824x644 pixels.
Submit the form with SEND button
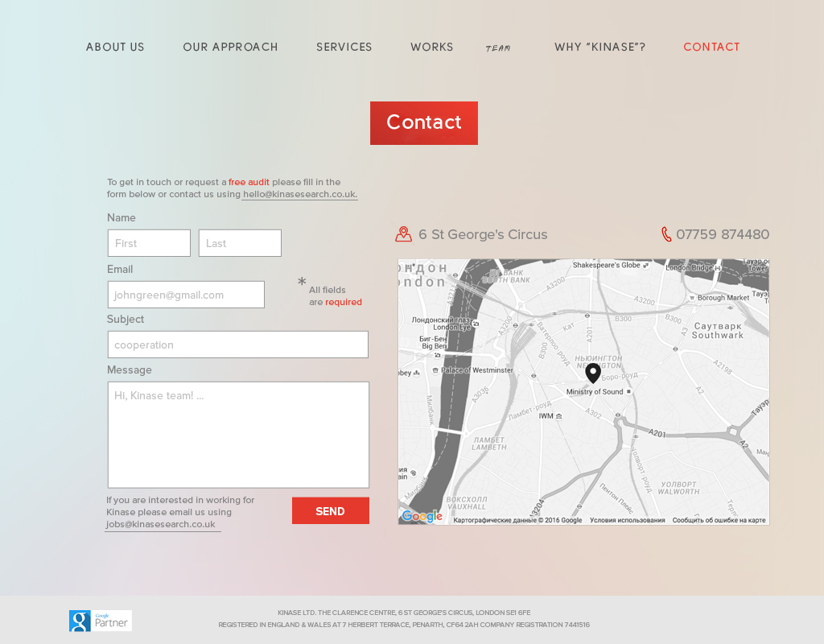(x=331, y=510)
